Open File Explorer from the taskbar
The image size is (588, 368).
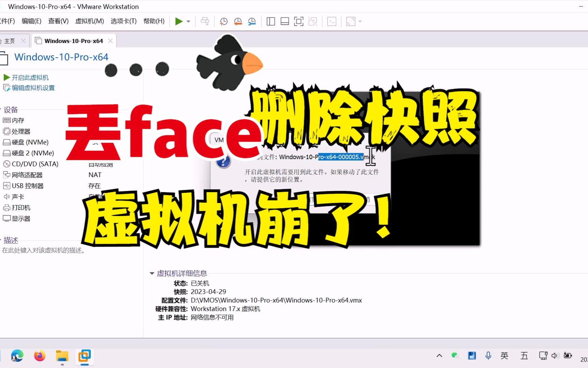[62, 356]
